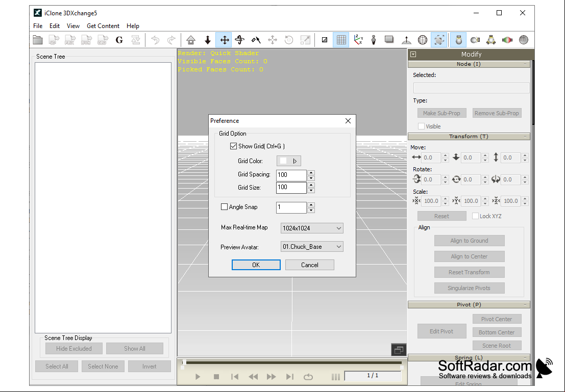Click the FBX export icon
The height and width of the screenshot is (392, 565).
(70, 40)
